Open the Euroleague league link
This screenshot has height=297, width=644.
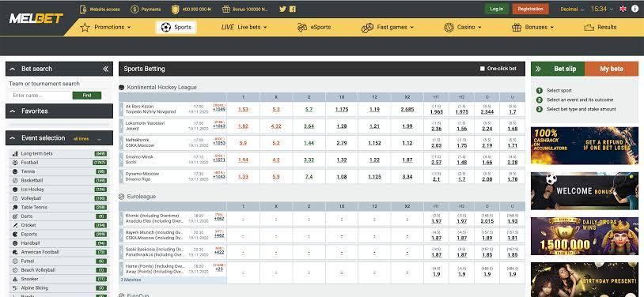[142, 197]
